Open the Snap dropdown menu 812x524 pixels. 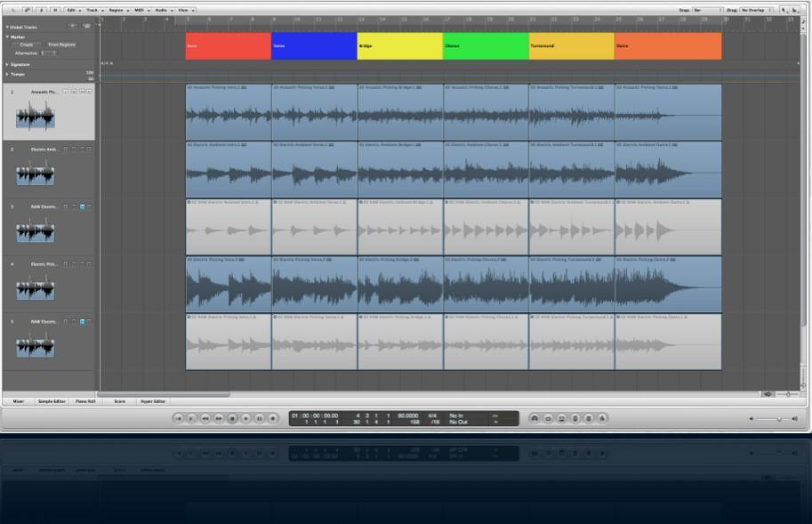click(x=708, y=9)
